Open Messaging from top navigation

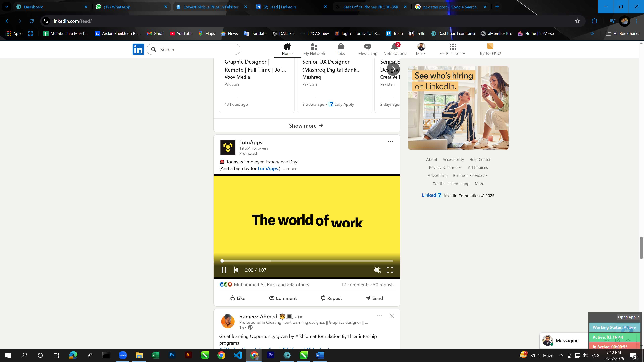367,49
